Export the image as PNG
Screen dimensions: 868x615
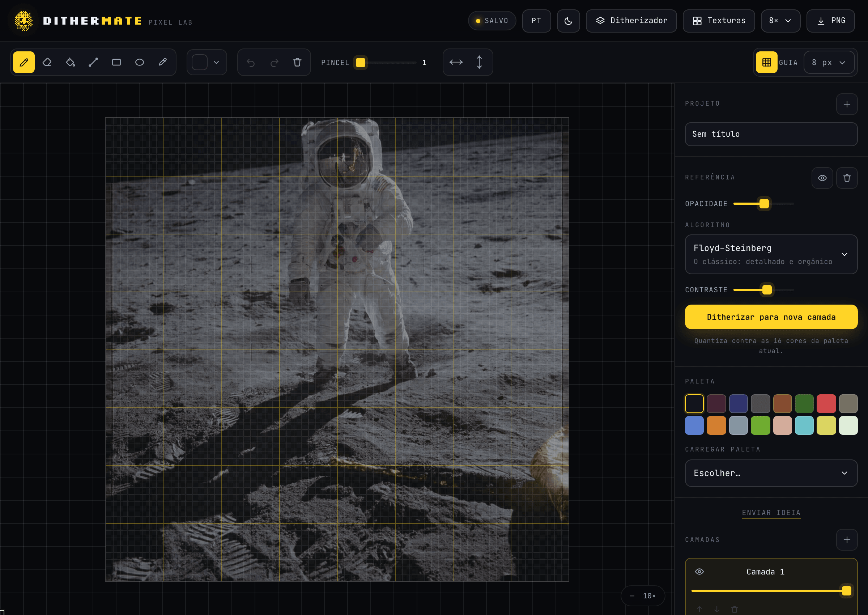[830, 21]
